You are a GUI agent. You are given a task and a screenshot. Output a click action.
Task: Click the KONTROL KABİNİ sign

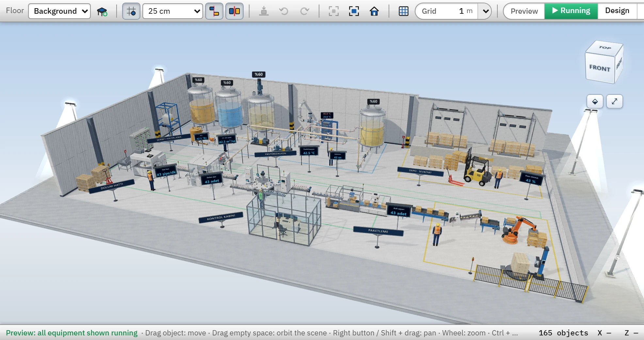[x=221, y=217]
